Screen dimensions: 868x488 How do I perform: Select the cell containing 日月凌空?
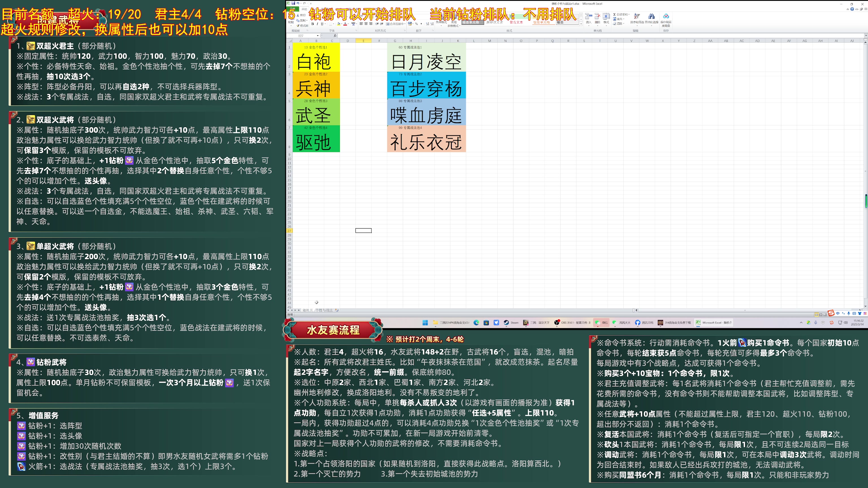tap(426, 61)
